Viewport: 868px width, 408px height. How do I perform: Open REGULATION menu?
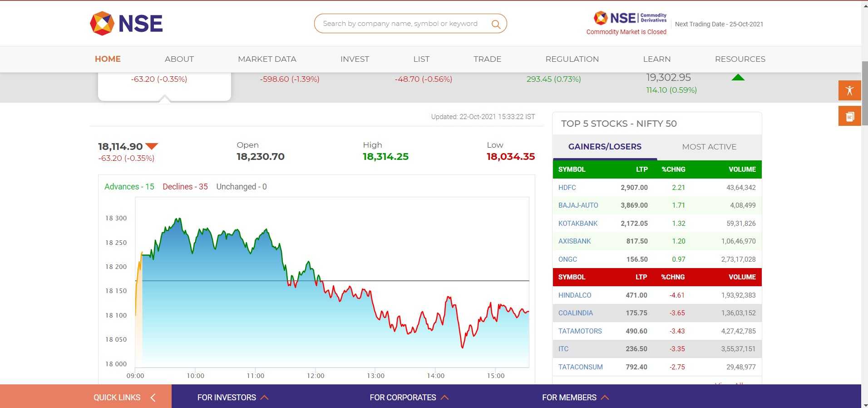tap(572, 59)
